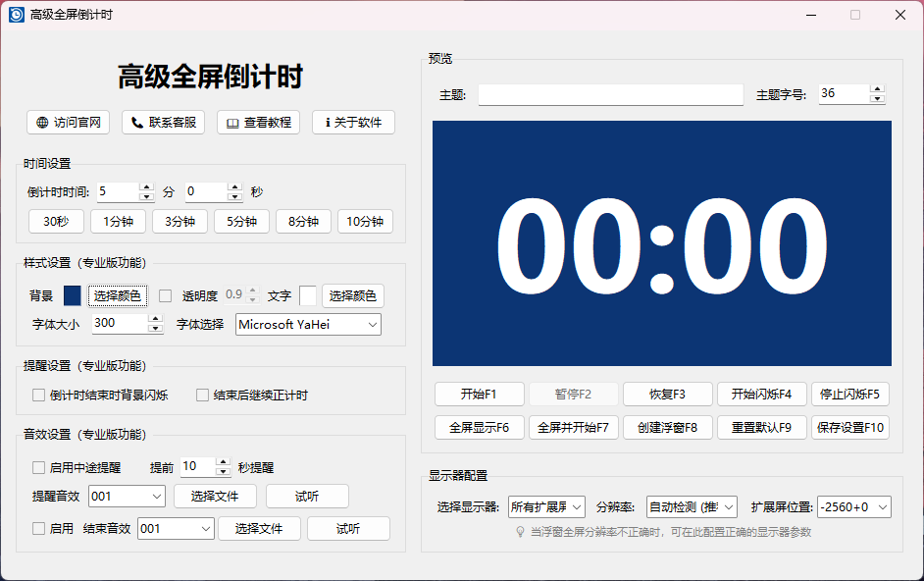
Task: Open the 选择显示器 dropdown
Action: pos(545,508)
